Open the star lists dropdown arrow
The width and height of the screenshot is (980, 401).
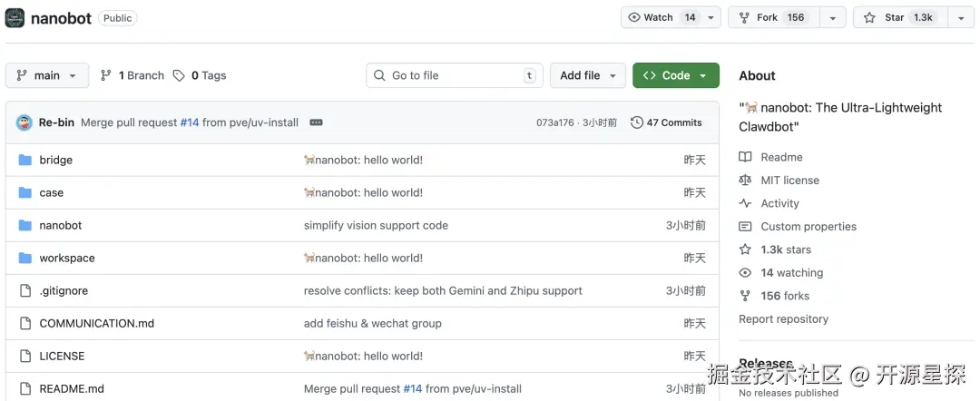(960, 17)
